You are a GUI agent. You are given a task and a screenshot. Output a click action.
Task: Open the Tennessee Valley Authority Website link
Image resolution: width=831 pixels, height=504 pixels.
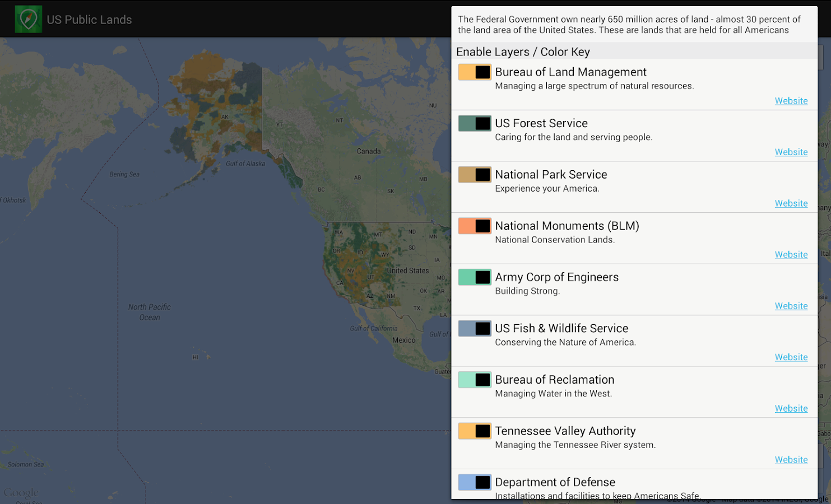[x=791, y=460]
